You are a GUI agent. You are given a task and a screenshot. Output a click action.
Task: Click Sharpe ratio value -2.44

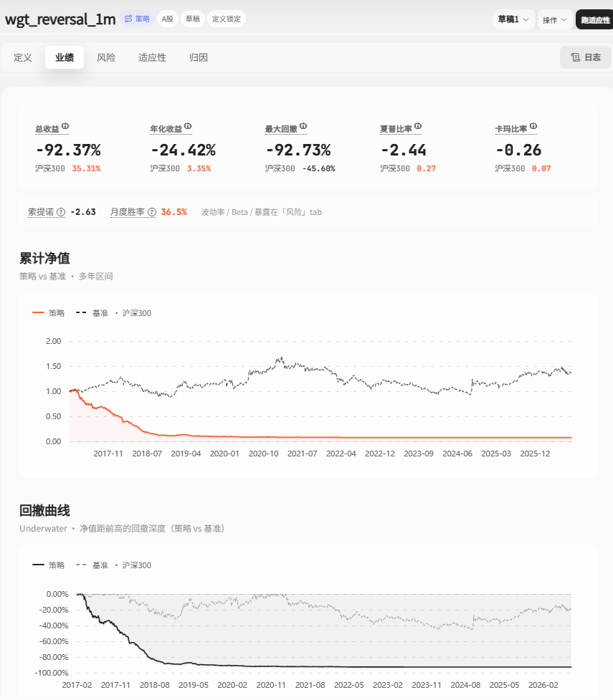[x=404, y=150]
